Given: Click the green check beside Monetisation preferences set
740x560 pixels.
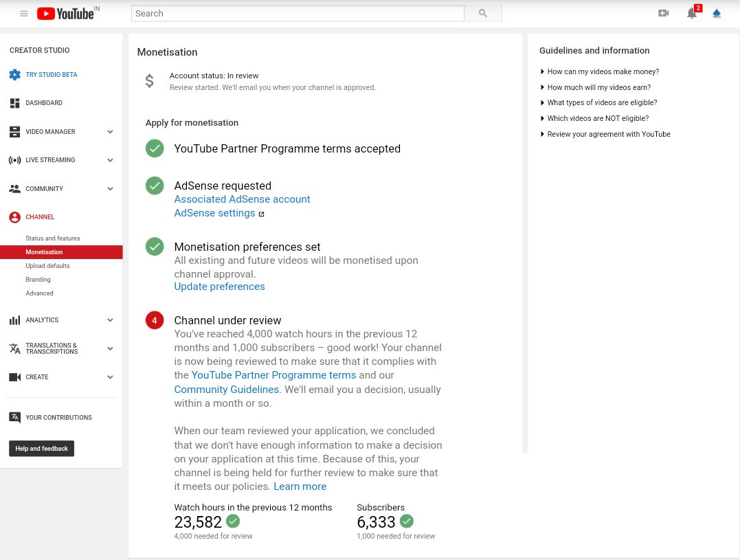Looking at the screenshot, I should click(155, 246).
